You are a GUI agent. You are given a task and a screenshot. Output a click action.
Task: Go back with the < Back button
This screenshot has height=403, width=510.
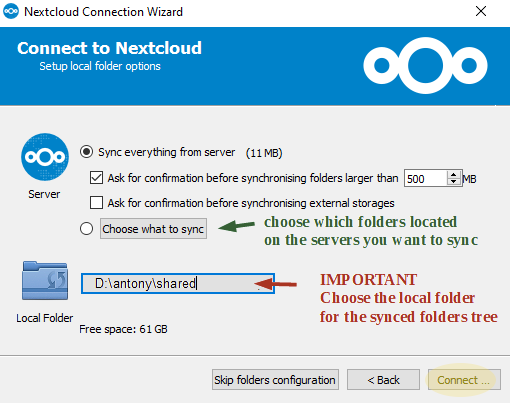[x=383, y=380]
